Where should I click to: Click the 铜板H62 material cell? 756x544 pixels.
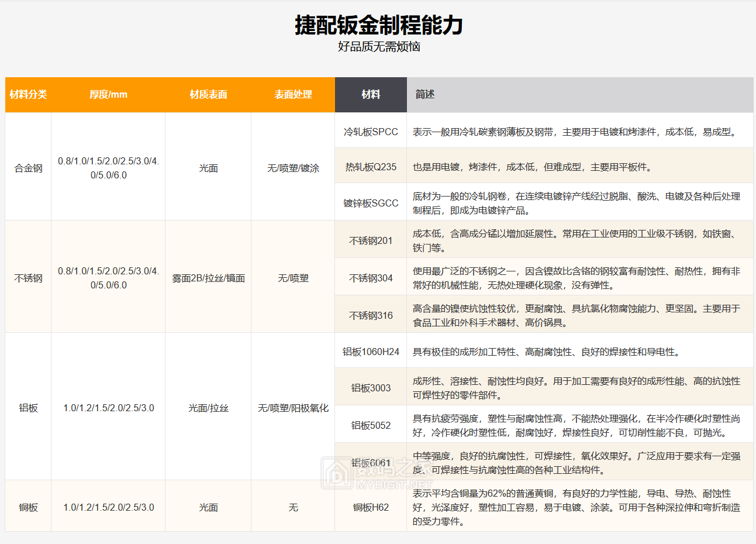pyautogui.click(x=371, y=507)
